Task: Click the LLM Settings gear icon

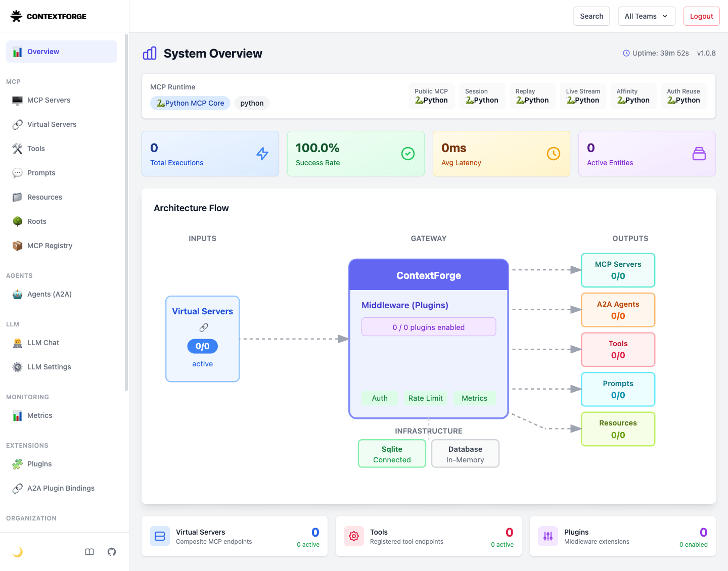Action: pos(18,367)
